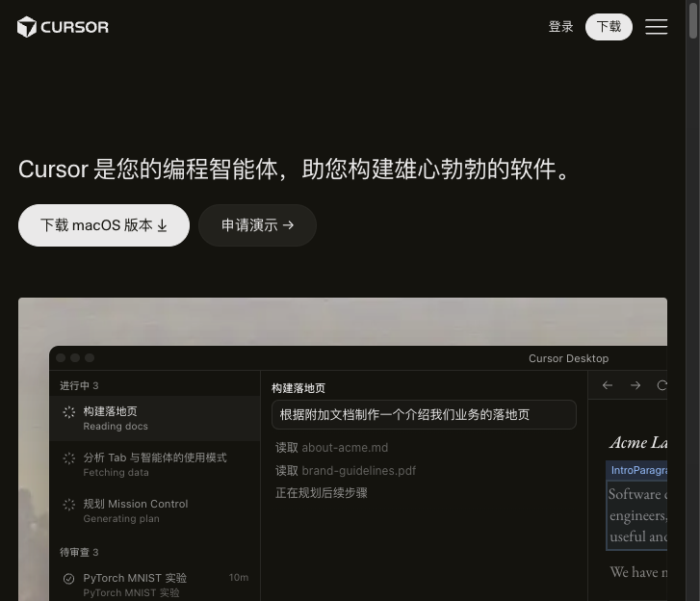Click the prompt field about 落地页
Image resolution: width=700 pixels, height=601 pixels.
(424, 414)
